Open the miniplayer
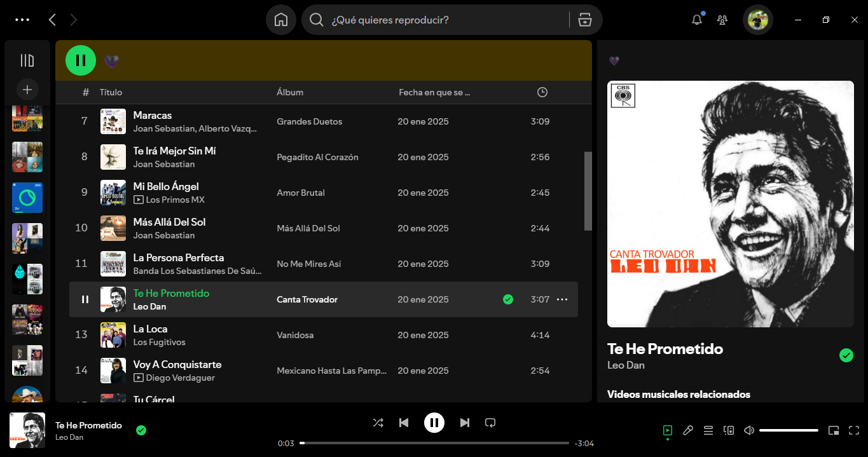868x457 pixels. click(834, 430)
